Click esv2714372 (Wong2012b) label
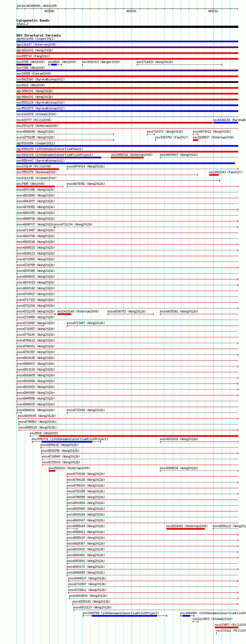246x644 pixels. pos(165,132)
